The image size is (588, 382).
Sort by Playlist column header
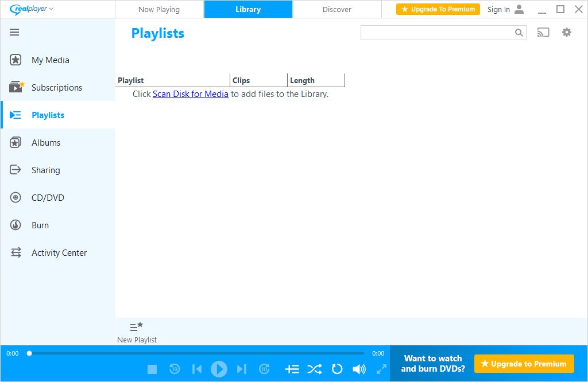(x=172, y=80)
